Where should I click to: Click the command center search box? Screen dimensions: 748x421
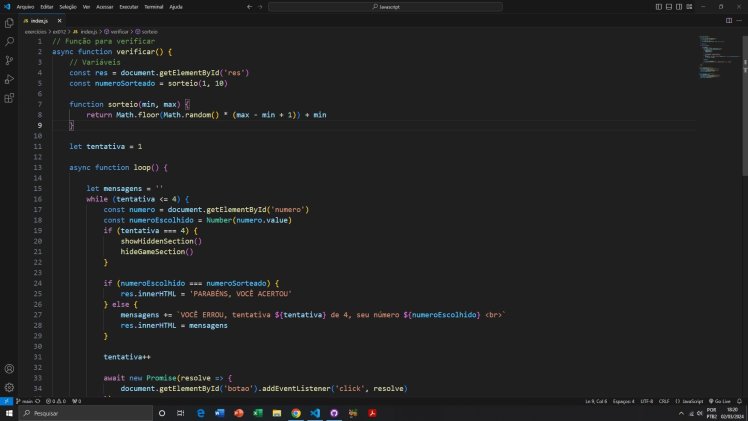(x=385, y=7)
